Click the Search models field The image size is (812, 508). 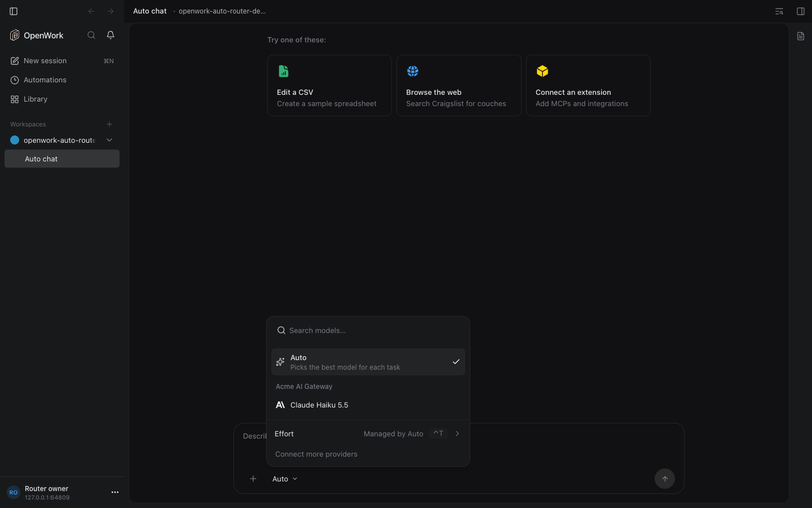368,330
